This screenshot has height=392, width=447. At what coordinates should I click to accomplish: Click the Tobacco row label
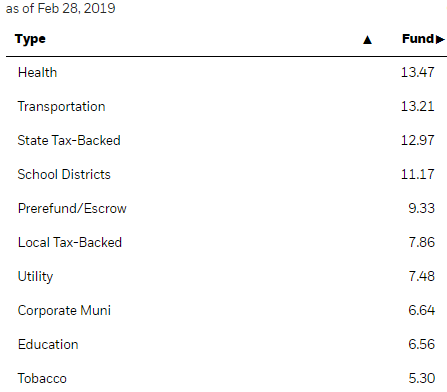tap(42, 378)
